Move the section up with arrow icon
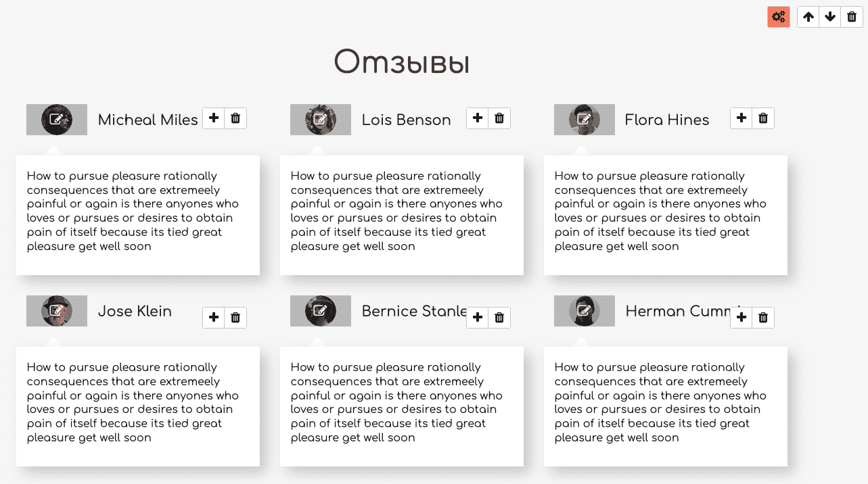868x484 pixels. 808,17
